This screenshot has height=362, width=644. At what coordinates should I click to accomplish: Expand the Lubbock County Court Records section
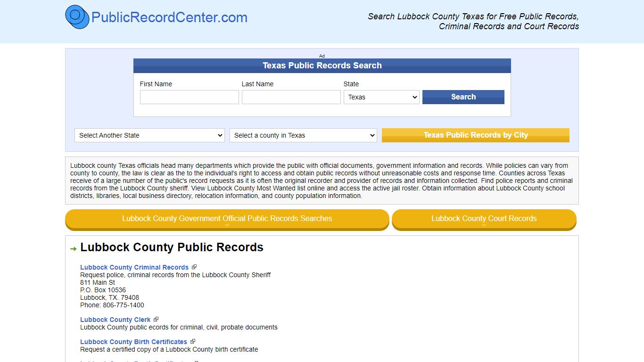pyautogui.click(x=484, y=219)
